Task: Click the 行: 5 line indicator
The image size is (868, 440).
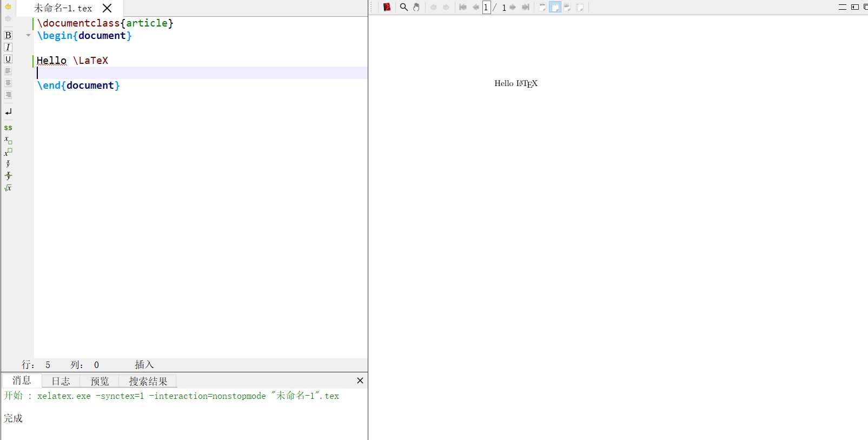Action: [x=36, y=365]
